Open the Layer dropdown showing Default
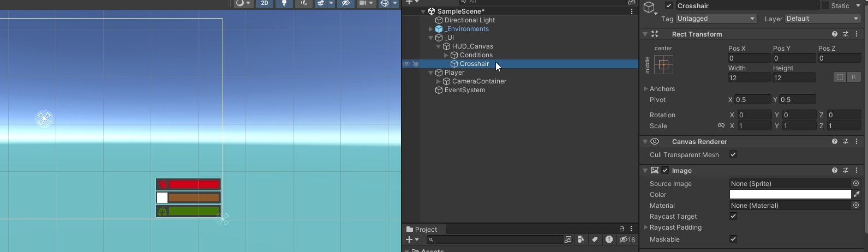 coord(823,19)
